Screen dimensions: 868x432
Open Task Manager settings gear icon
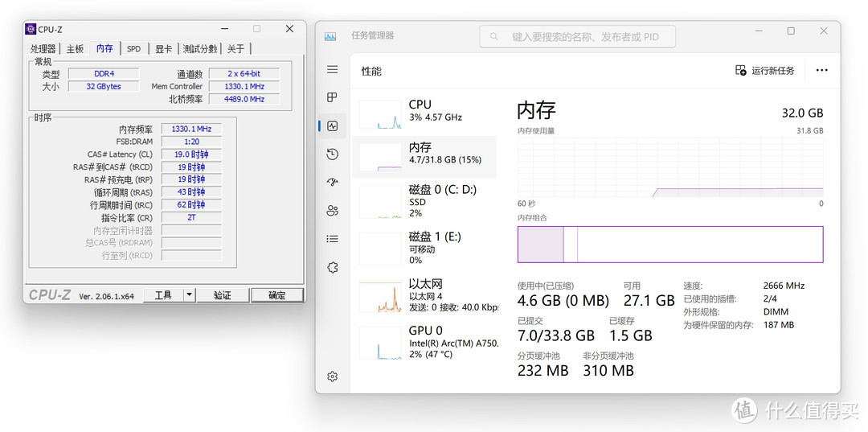[x=332, y=376]
